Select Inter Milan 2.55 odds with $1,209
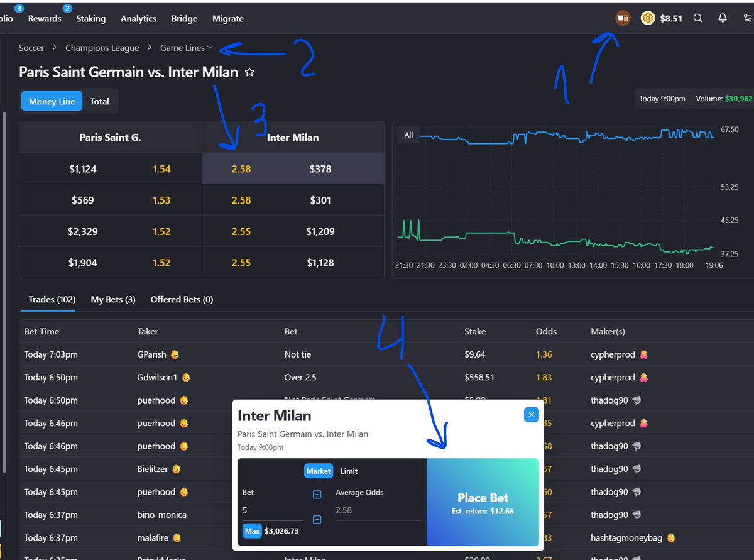The image size is (754, 560). point(241,231)
